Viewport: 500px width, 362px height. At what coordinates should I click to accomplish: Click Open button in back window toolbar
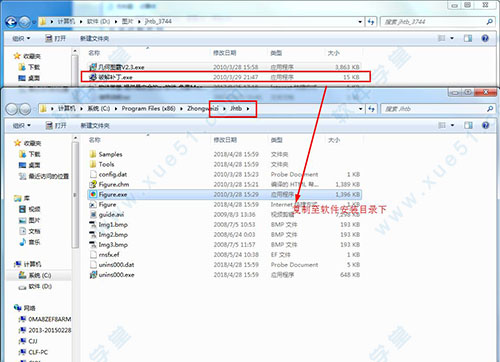point(56,39)
